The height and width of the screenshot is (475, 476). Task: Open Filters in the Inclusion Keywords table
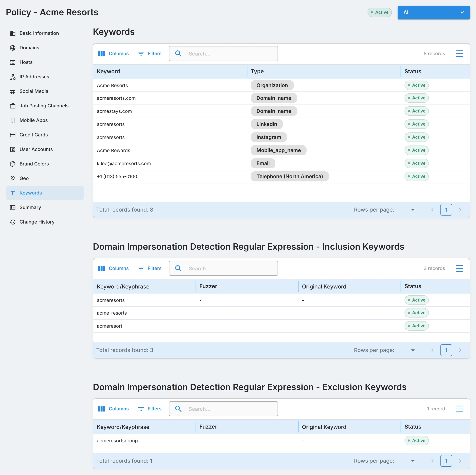point(150,268)
